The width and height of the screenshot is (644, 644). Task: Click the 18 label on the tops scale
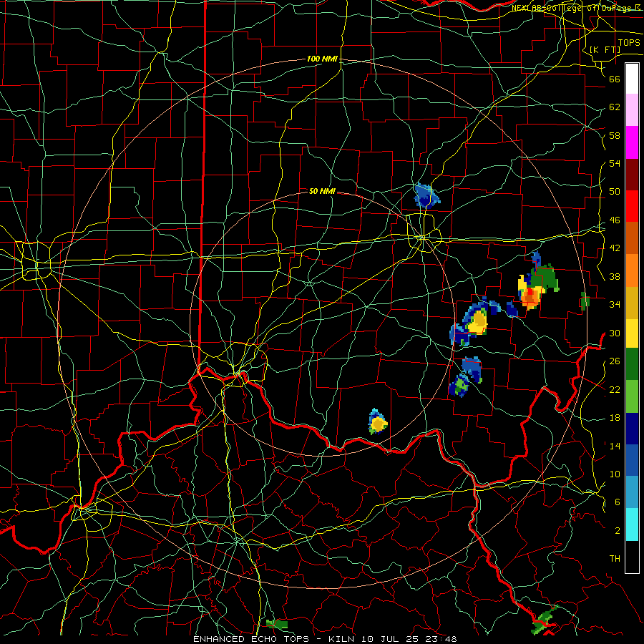pos(615,418)
